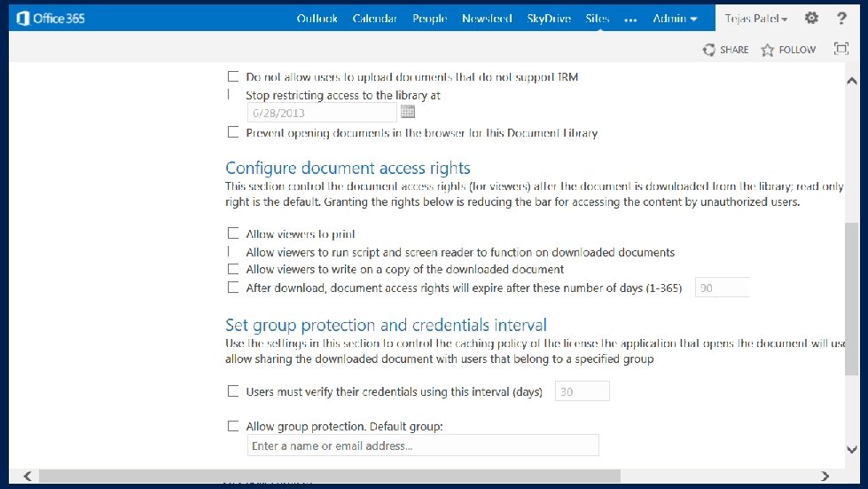Image resolution: width=868 pixels, height=489 pixels.
Task: Check 'Do not allow users to upload documents' IRM option
Action: coord(233,76)
